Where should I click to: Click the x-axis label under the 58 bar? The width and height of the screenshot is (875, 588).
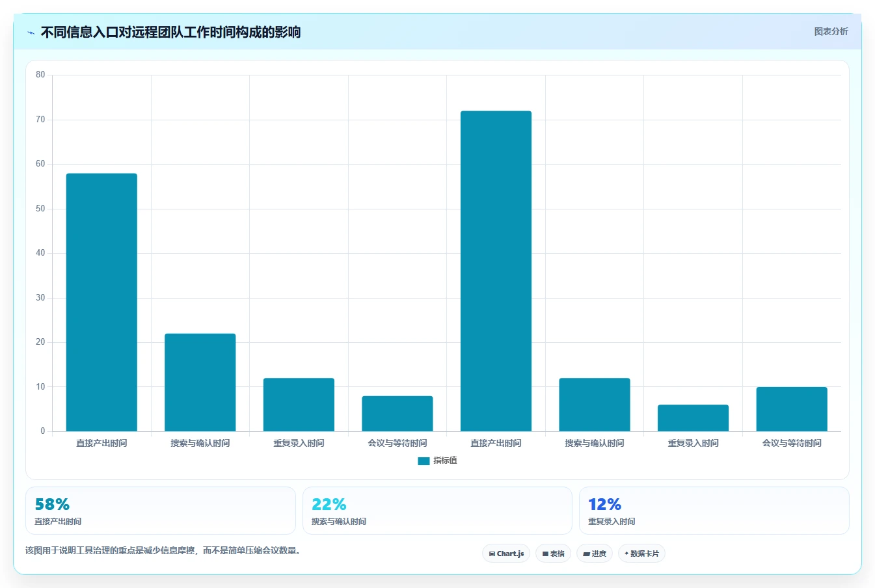click(x=101, y=443)
